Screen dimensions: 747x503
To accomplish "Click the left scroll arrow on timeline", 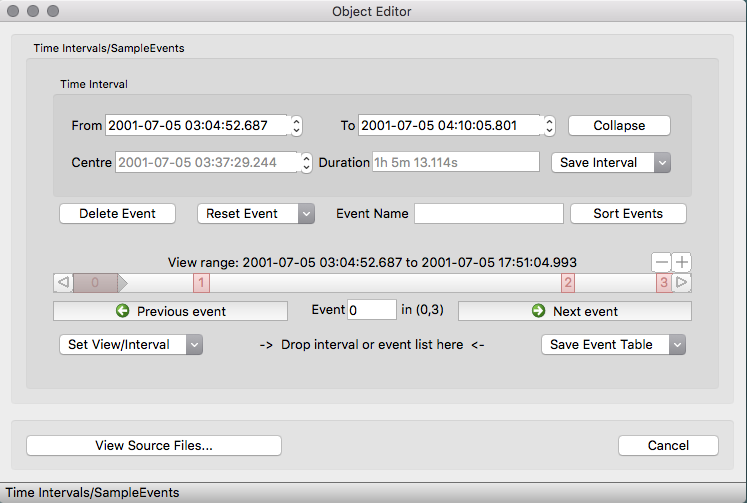I will (63, 283).
